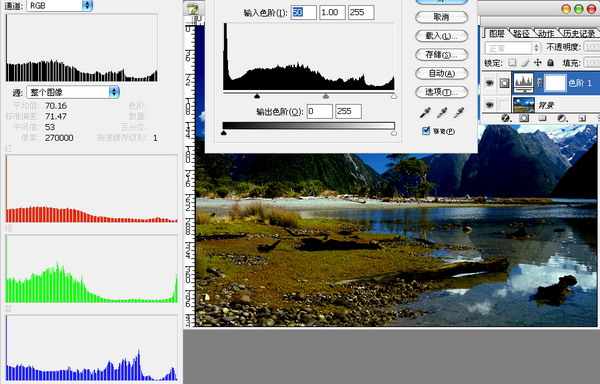Click the output levels 255 field
600x384 pixels.
348,111
